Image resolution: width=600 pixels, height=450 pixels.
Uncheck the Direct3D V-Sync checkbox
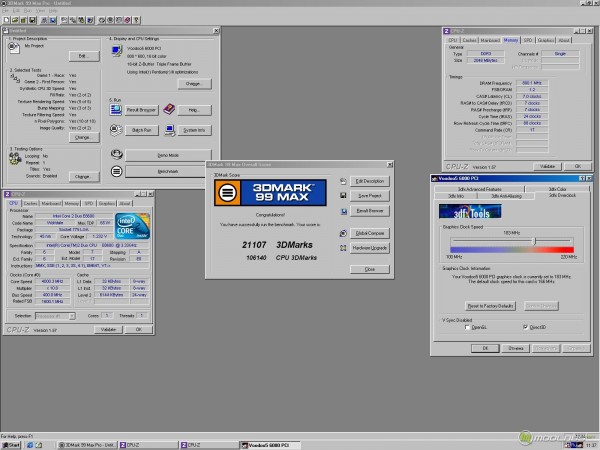pyautogui.click(x=525, y=327)
